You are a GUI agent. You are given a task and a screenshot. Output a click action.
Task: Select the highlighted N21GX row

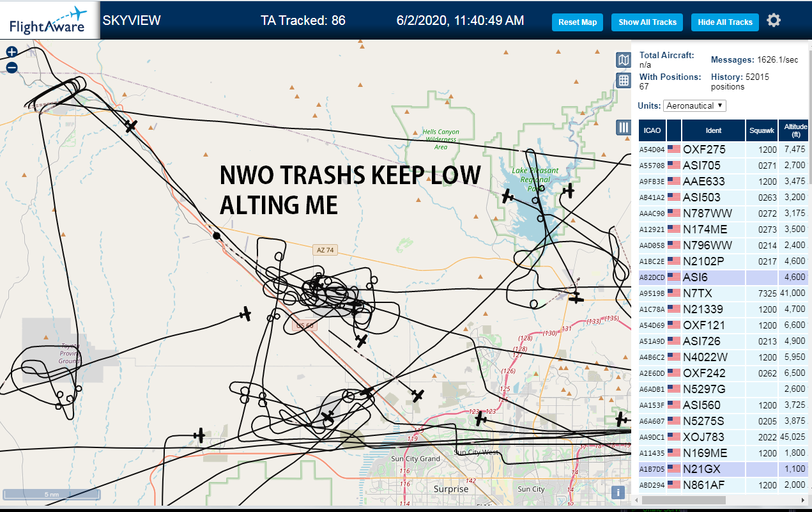[x=724, y=469]
